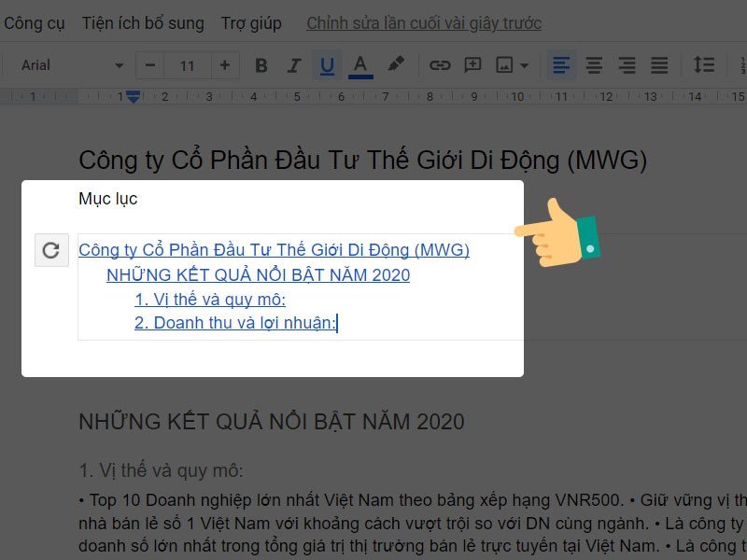Click the left indent marker on ruler
Viewport: 747px width, 560px height.
[134, 97]
